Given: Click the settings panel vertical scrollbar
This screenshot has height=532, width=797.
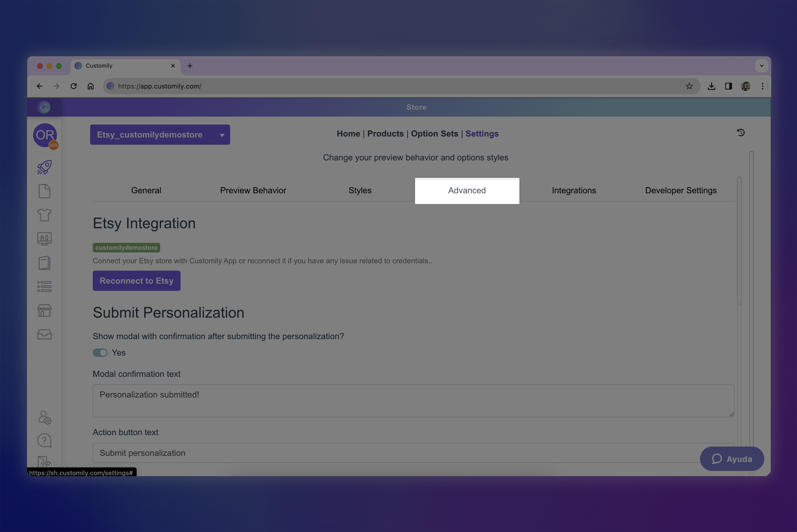Looking at the screenshot, I should click(x=739, y=241).
